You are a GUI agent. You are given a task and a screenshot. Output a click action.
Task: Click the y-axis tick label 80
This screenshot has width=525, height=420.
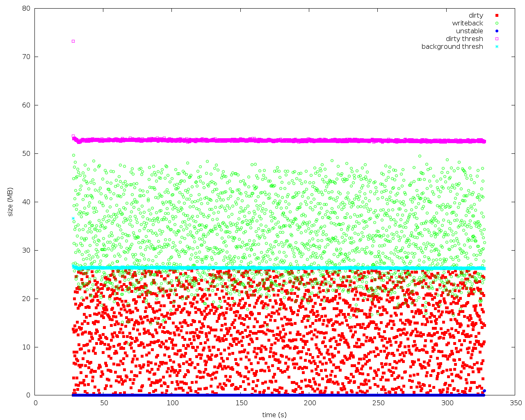coord(26,8)
